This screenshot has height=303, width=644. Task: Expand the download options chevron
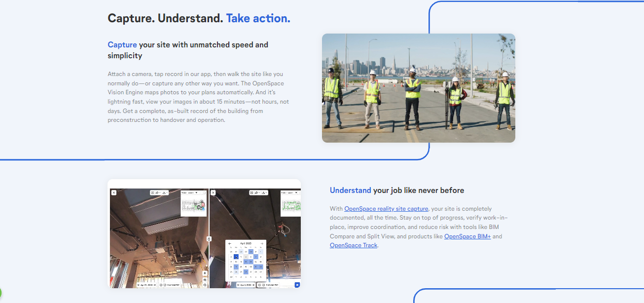(167, 192)
